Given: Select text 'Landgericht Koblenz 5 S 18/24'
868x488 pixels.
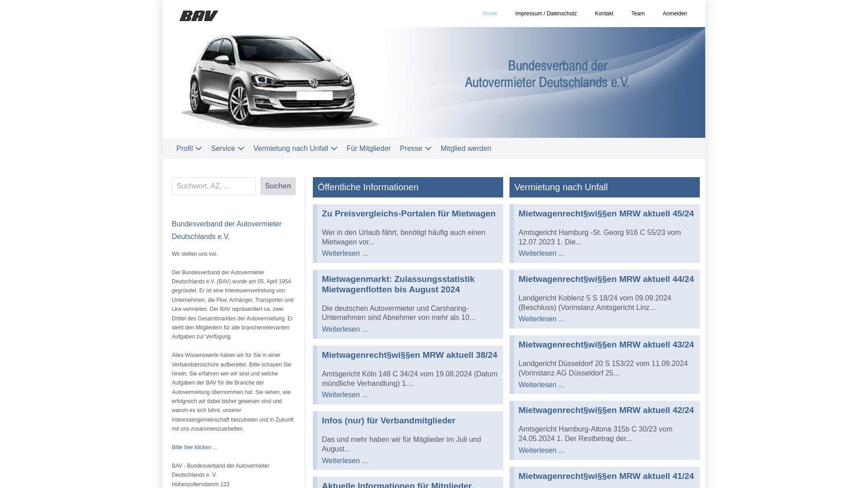Looking at the screenshot, I should pos(566,298).
